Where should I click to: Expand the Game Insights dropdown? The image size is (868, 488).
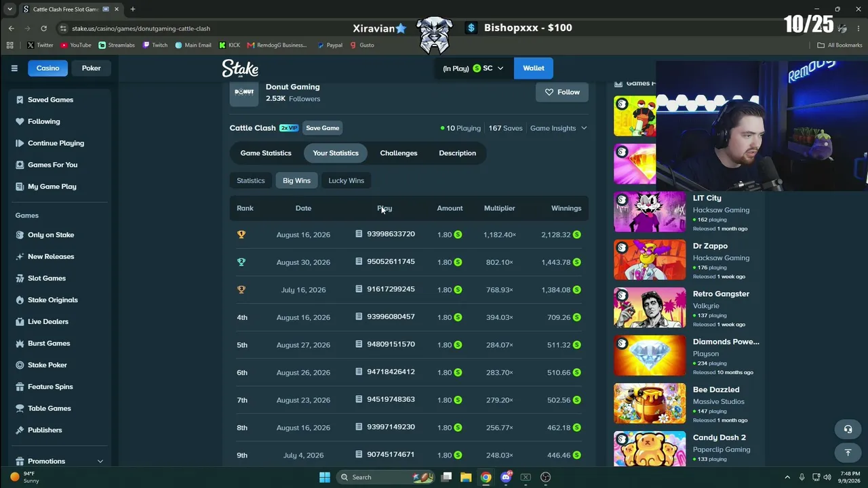click(x=559, y=128)
